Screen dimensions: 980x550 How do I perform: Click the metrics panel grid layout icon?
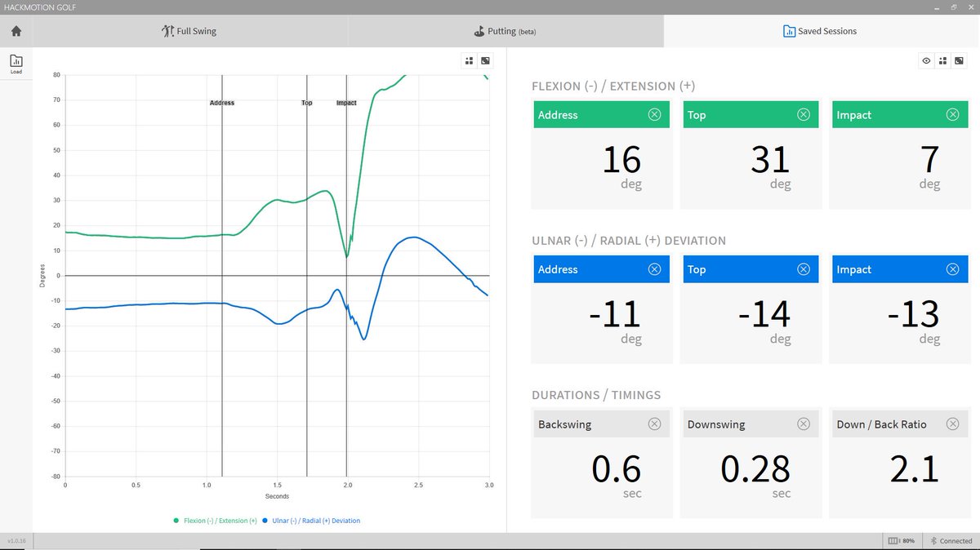pos(942,60)
